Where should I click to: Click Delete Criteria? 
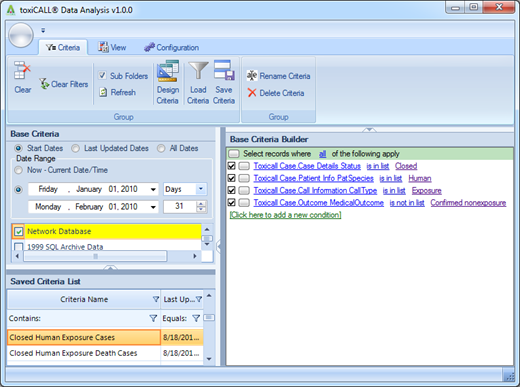(x=276, y=93)
